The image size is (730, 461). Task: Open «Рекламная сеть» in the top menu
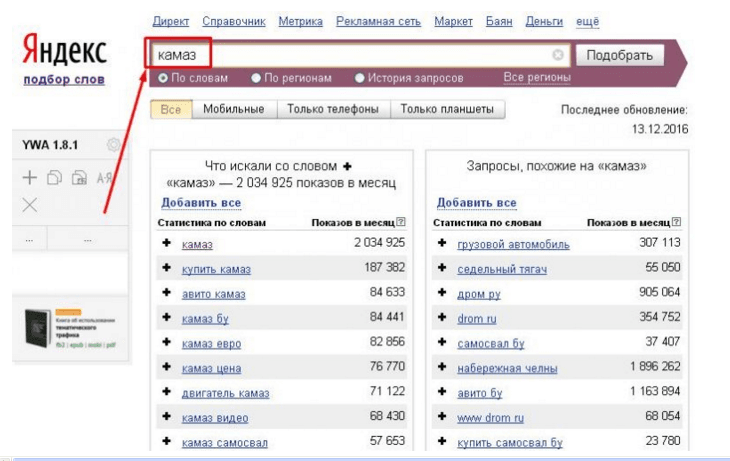pos(379,21)
